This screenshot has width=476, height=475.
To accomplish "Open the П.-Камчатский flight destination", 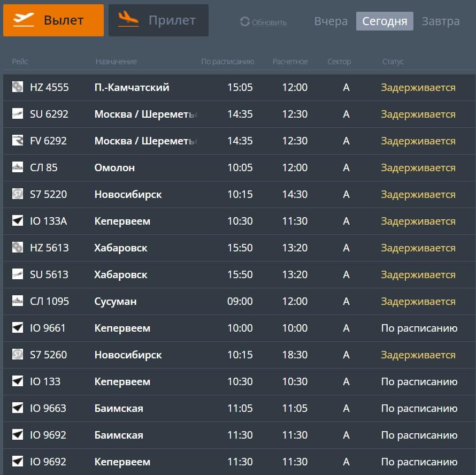I will 132,87.
